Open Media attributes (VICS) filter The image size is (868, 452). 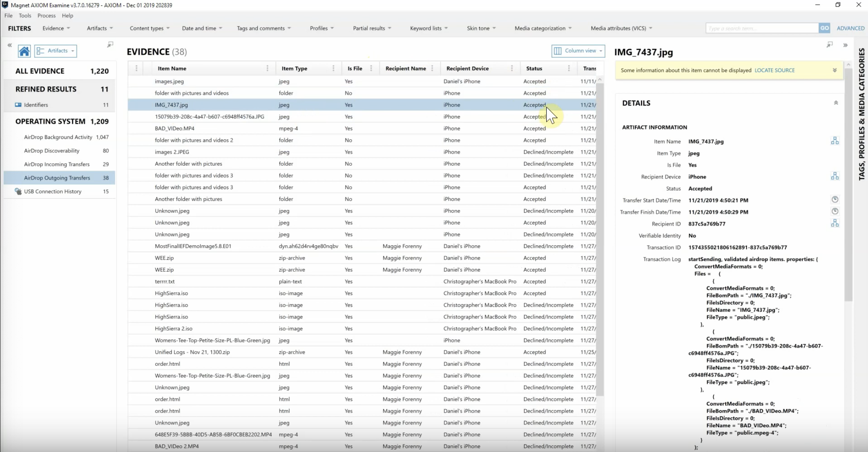click(621, 28)
